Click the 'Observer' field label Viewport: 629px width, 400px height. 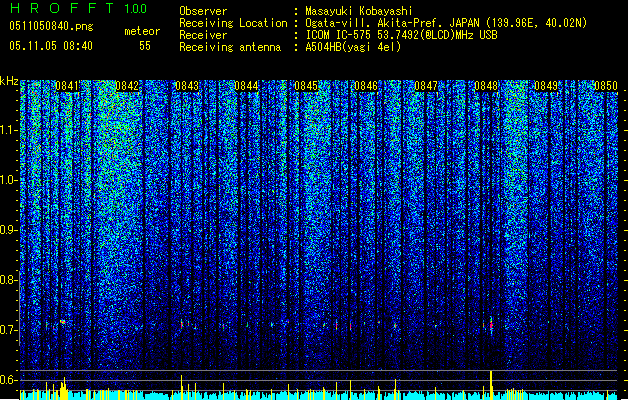[x=203, y=11]
